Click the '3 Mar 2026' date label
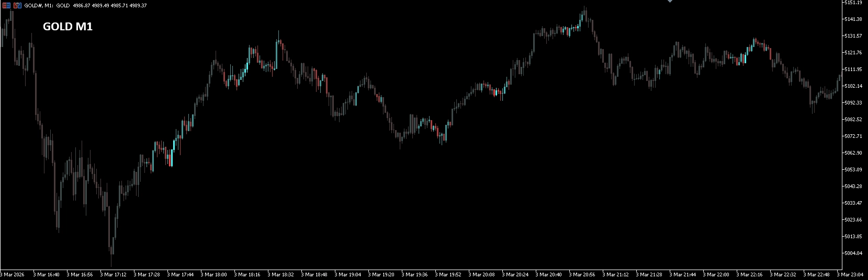Viewport: 868px width, 280px height. pyautogui.click(x=13, y=275)
